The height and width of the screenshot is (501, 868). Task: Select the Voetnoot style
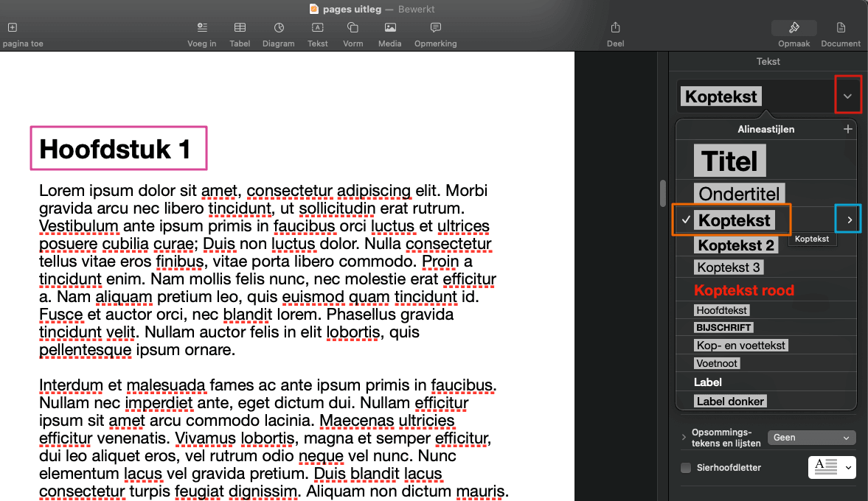tap(717, 363)
